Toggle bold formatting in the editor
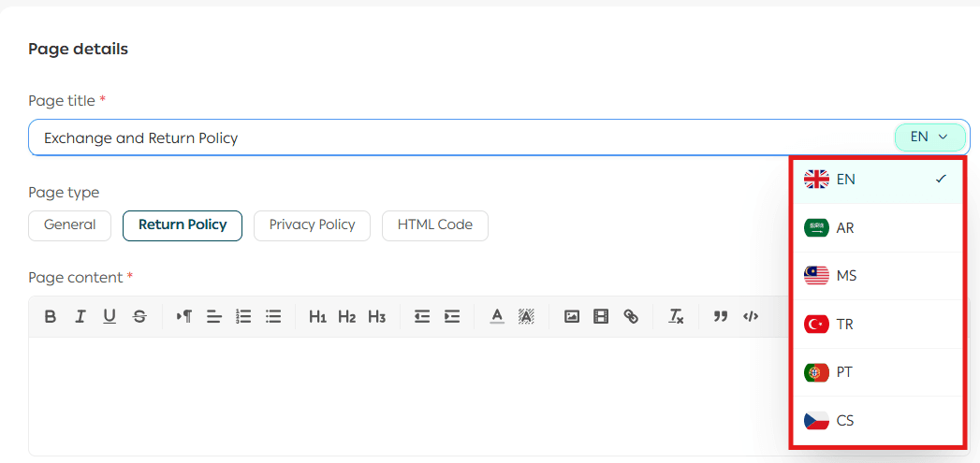Screen dimensions: 980x463 tap(51, 317)
